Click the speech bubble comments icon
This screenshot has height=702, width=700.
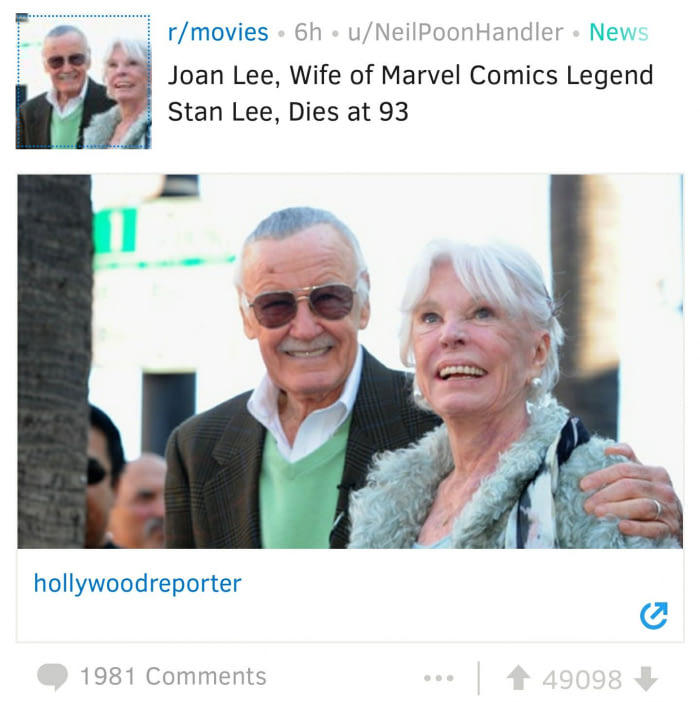pyautogui.click(x=52, y=676)
